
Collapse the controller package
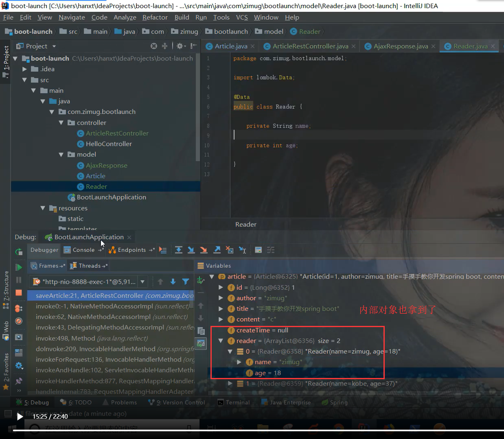click(61, 122)
